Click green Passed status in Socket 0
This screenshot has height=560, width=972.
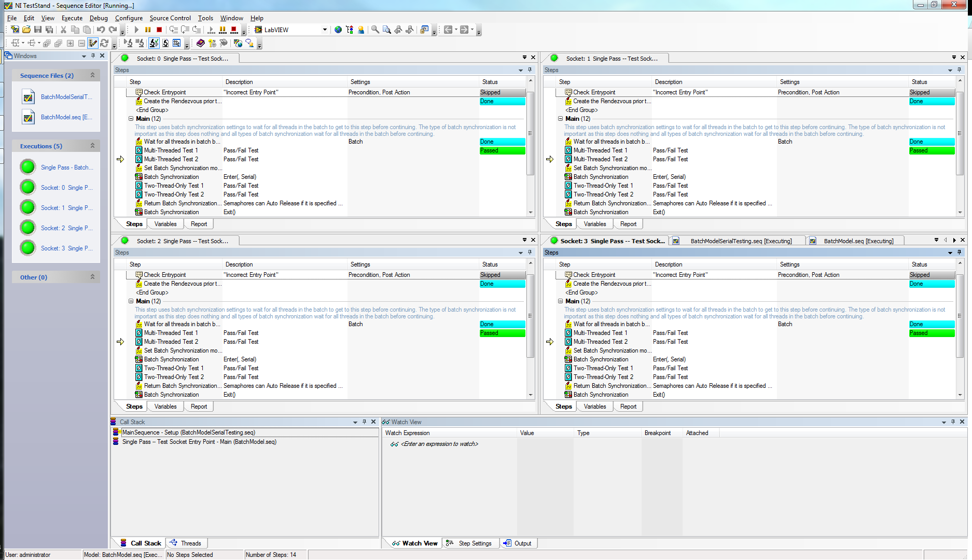point(502,150)
